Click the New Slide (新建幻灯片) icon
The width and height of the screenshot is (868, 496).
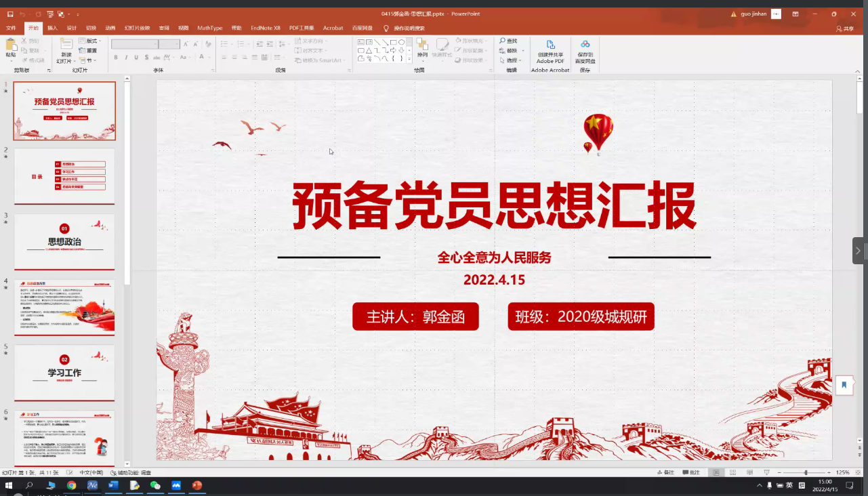pos(66,45)
